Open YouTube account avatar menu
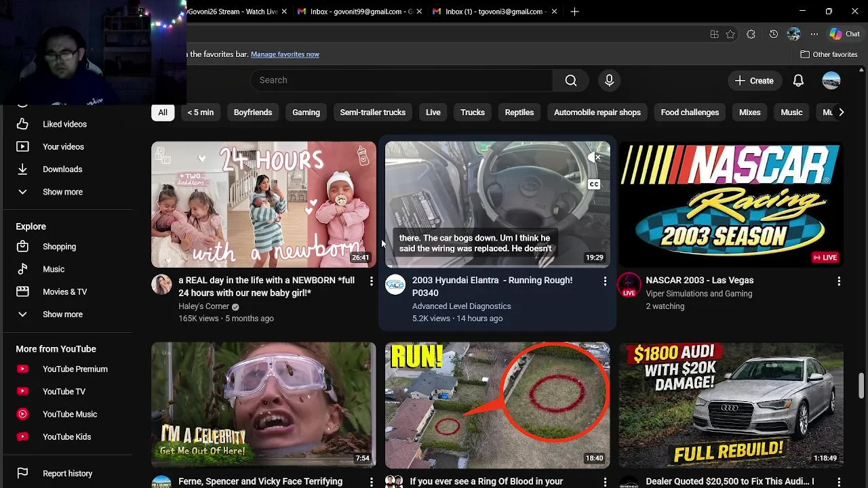Image resolution: width=868 pixels, height=488 pixels. tap(831, 81)
